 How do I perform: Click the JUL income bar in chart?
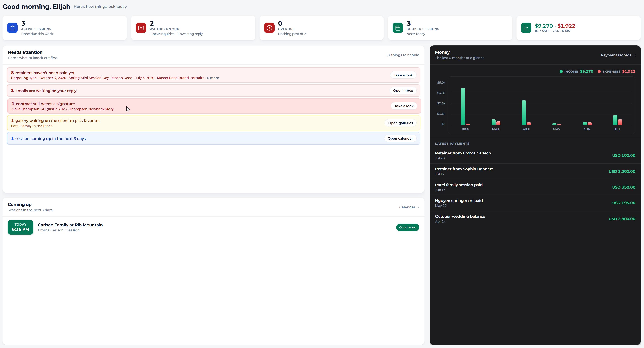[x=615, y=120]
